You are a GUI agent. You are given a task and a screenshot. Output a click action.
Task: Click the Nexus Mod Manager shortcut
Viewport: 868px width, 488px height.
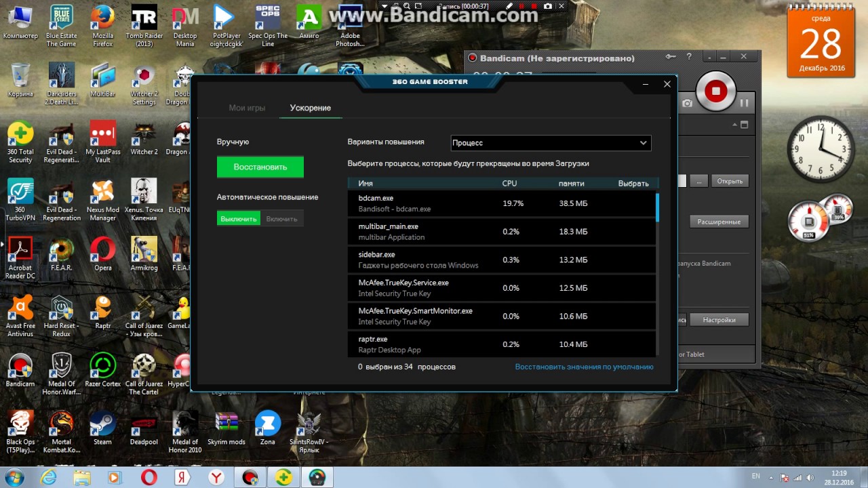[103, 201]
